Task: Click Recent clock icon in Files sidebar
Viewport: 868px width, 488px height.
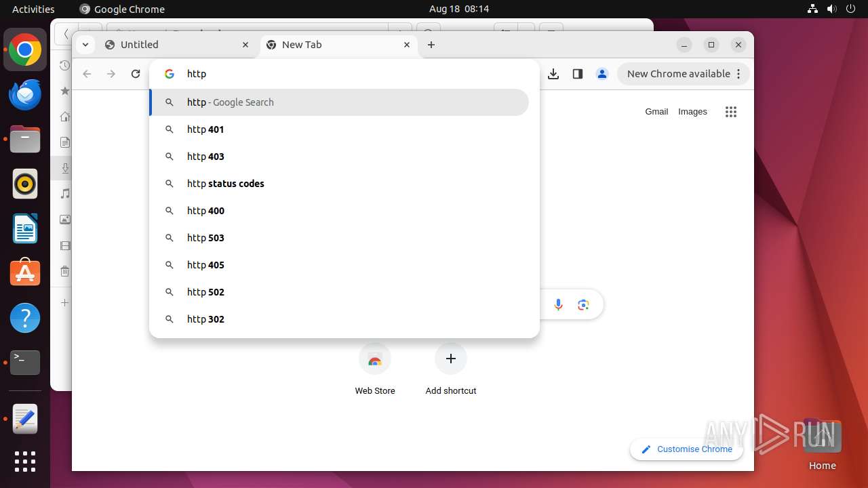Action: (65, 66)
